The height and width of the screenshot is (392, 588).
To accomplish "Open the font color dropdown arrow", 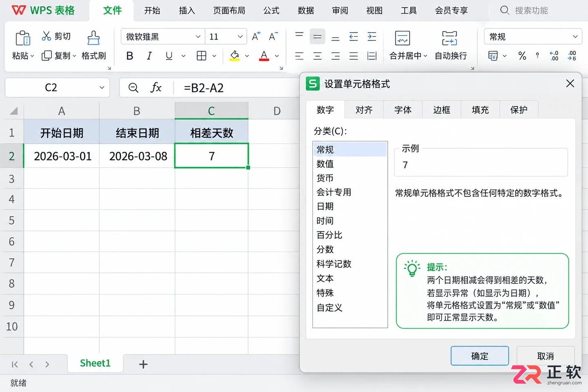I will click(x=277, y=56).
